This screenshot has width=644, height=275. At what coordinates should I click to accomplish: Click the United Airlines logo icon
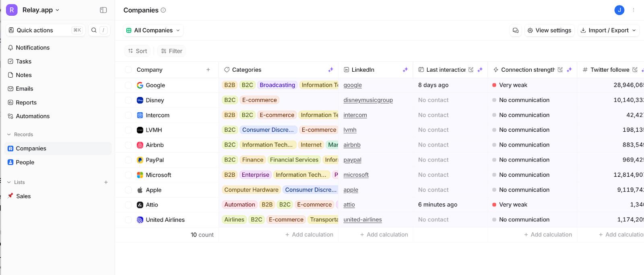pyautogui.click(x=140, y=220)
